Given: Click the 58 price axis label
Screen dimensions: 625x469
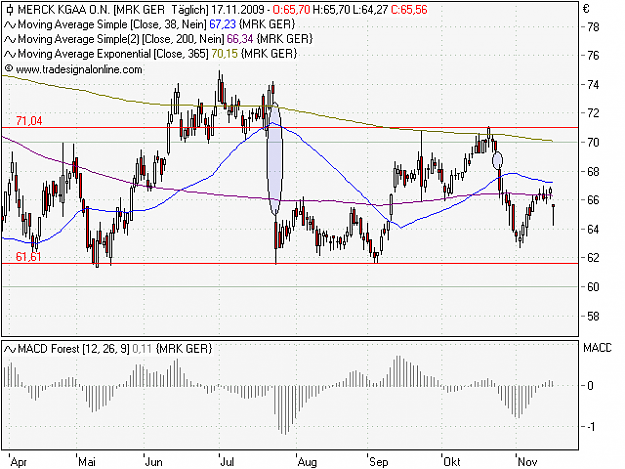Looking at the screenshot, I should 593,316.
